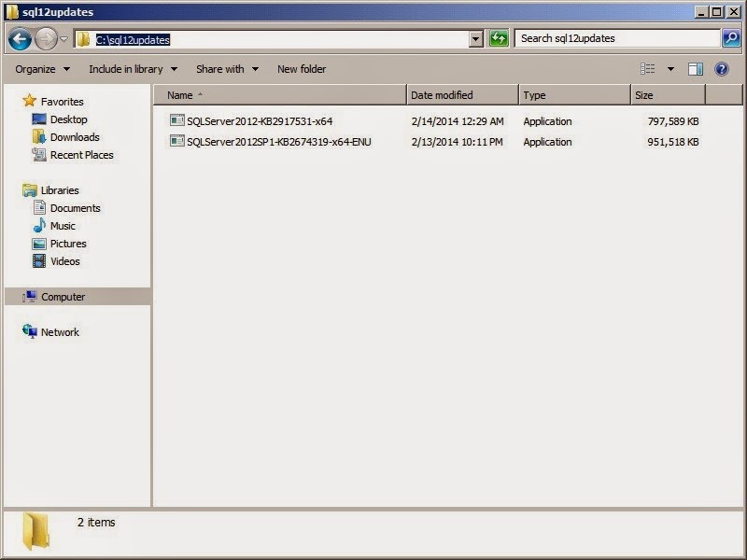
Task: Refresh the folder with the green arrows button
Action: pos(499,38)
